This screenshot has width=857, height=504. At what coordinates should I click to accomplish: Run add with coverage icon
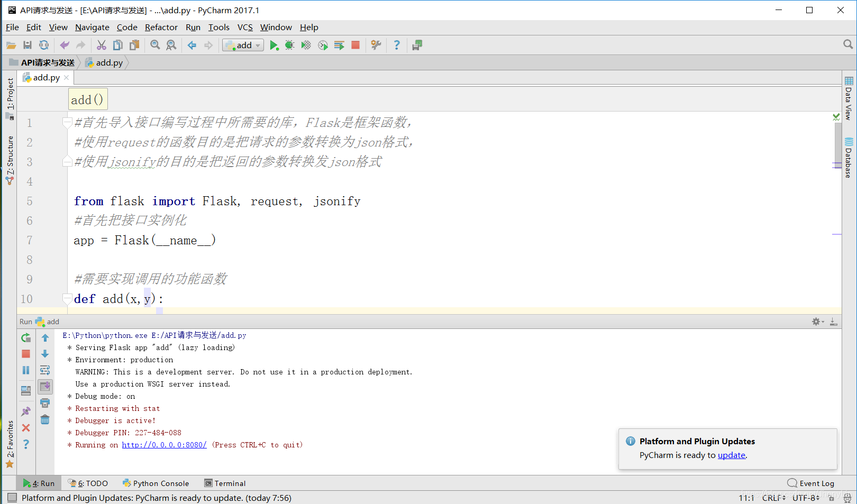pos(306,45)
